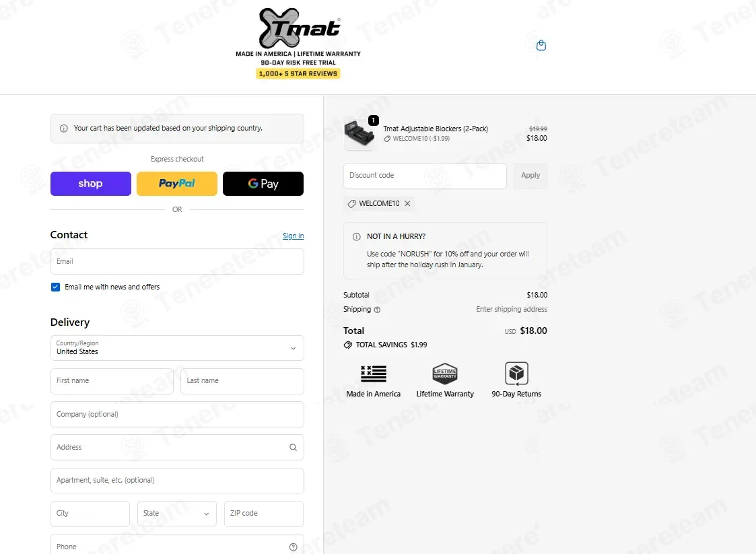This screenshot has height=554, width=756.
Task: Pay with Shop Pay express button
Action: point(91,184)
